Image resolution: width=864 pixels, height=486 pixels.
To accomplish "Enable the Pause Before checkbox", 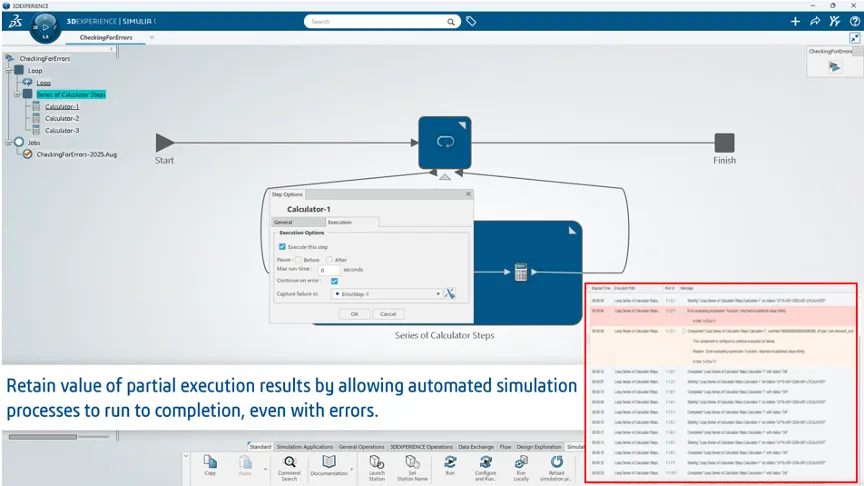I will click(x=298, y=260).
